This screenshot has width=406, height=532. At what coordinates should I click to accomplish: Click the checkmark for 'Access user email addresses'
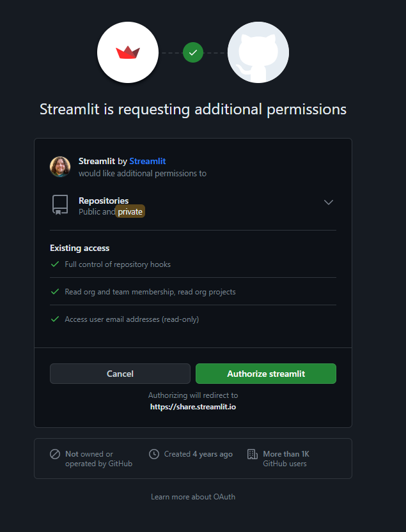tap(54, 319)
